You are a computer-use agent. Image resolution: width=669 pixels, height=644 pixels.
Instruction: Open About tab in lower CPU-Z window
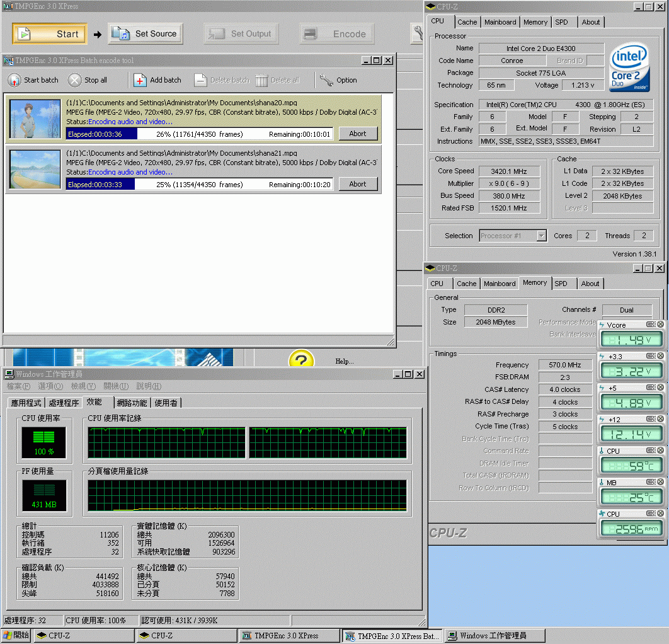(590, 284)
